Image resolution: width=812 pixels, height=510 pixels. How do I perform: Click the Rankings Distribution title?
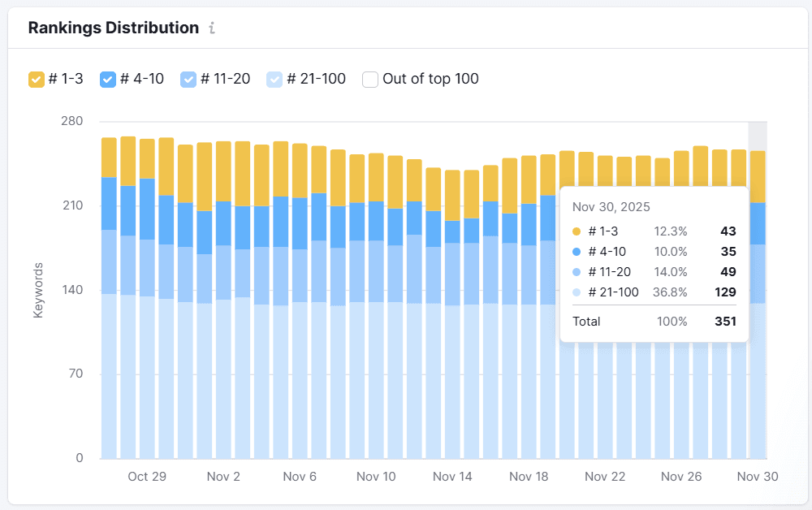(114, 28)
